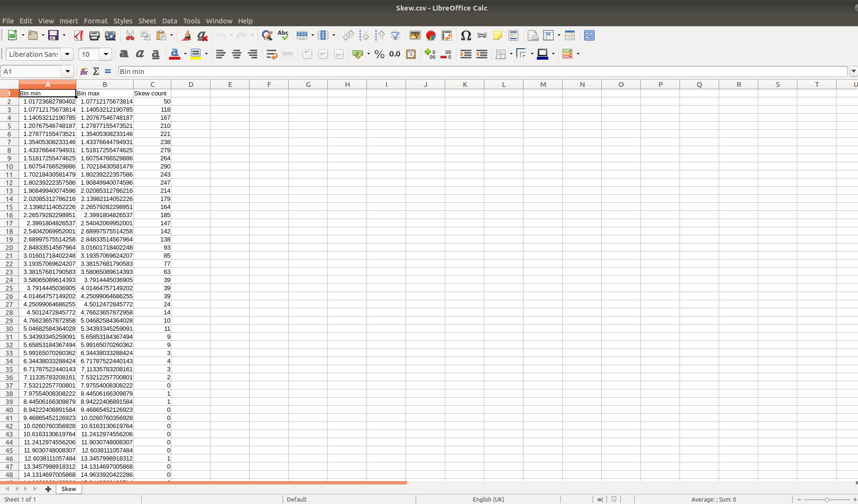
Task: Expand the Font Name dropdown
Action: coord(67,54)
